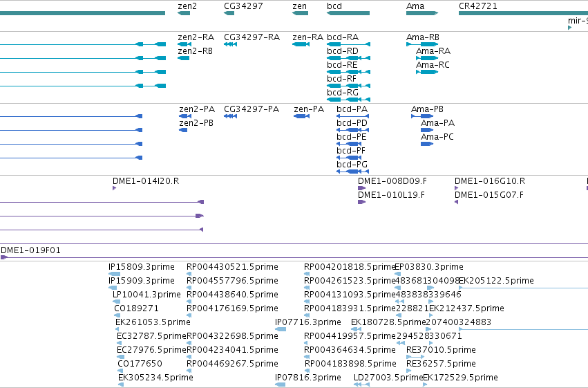This screenshot has width=588, height=388.
Task: Open the CO189271 EST label
Action: [x=136, y=309]
